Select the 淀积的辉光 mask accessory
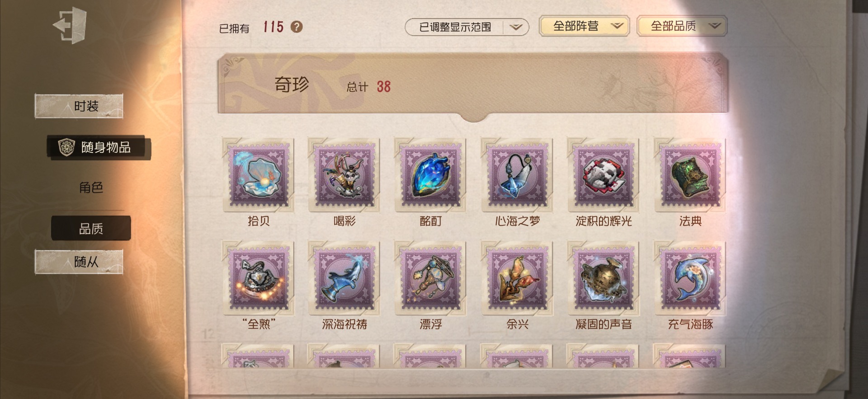Image resolution: width=868 pixels, height=399 pixels. (604, 175)
